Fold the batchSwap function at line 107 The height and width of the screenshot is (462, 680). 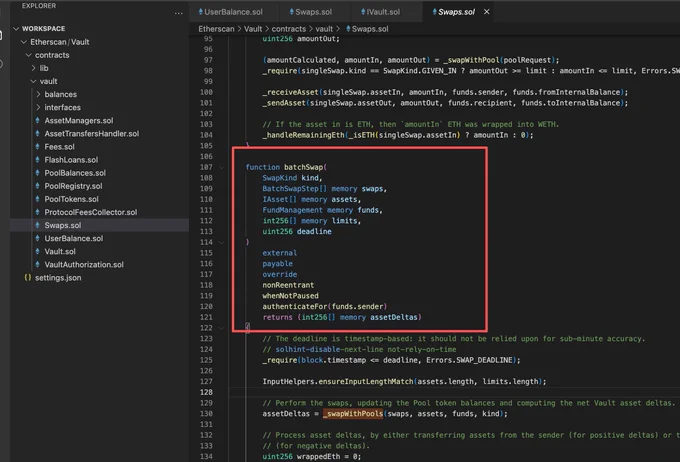point(222,167)
